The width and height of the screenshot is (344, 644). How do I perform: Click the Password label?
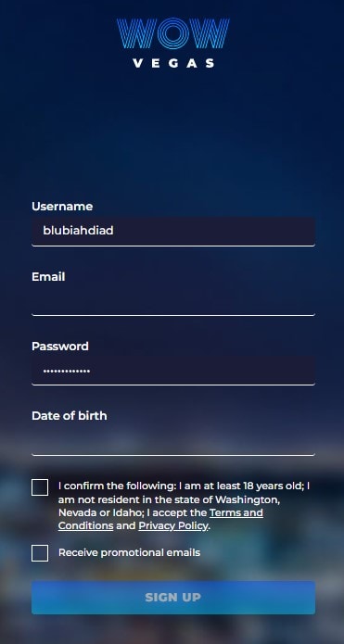coord(60,347)
